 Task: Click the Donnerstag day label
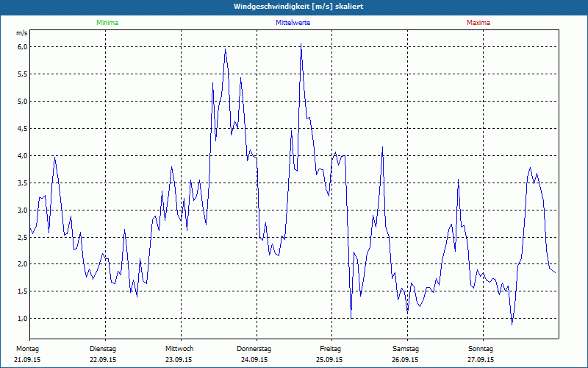254,349
